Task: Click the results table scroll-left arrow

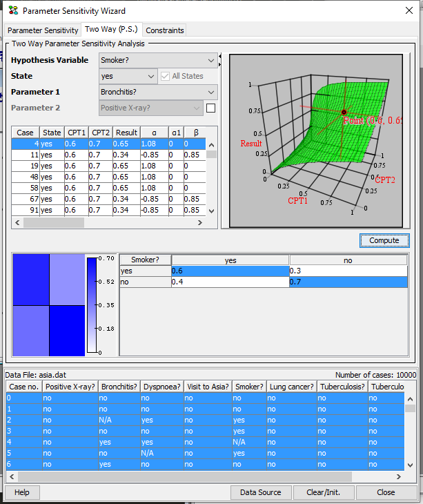Action: click(17, 222)
